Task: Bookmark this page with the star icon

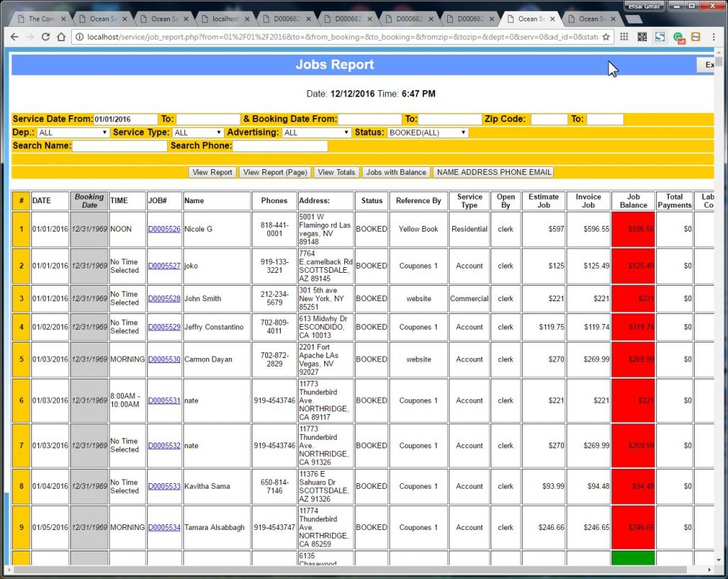Action: click(x=606, y=37)
